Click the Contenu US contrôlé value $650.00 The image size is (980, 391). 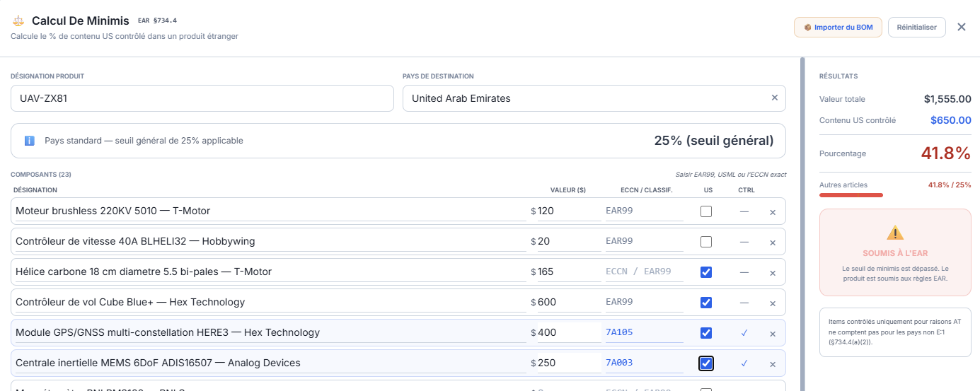(x=950, y=120)
